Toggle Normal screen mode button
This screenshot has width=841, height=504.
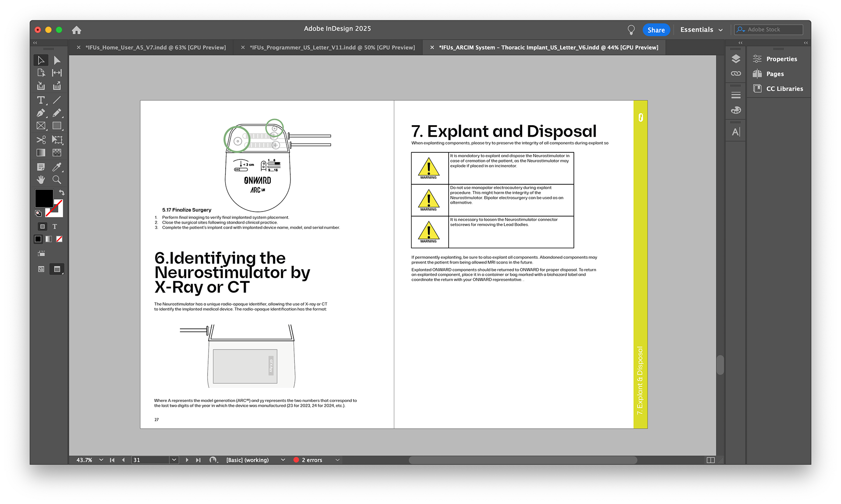click(41, 269)
